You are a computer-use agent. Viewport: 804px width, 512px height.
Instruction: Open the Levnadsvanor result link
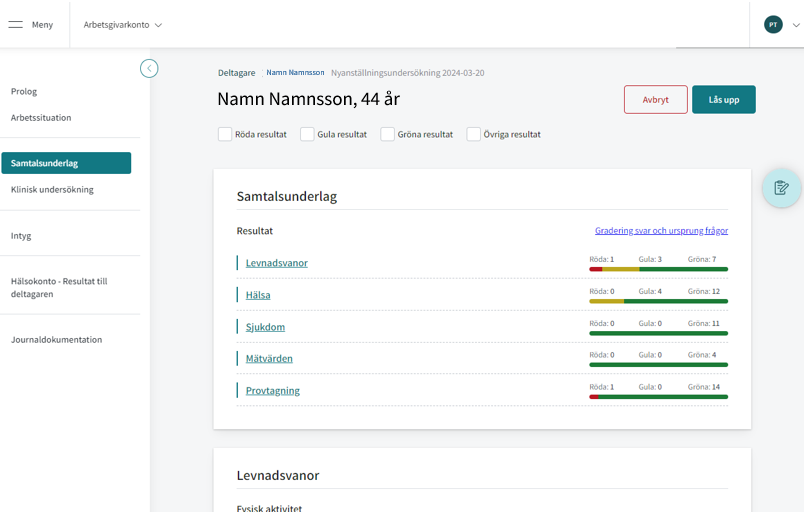277,263
